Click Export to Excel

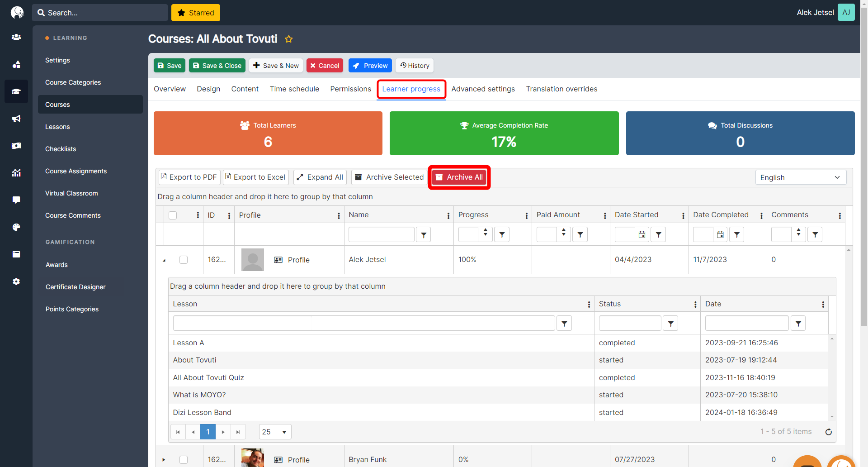pos(255,177)
